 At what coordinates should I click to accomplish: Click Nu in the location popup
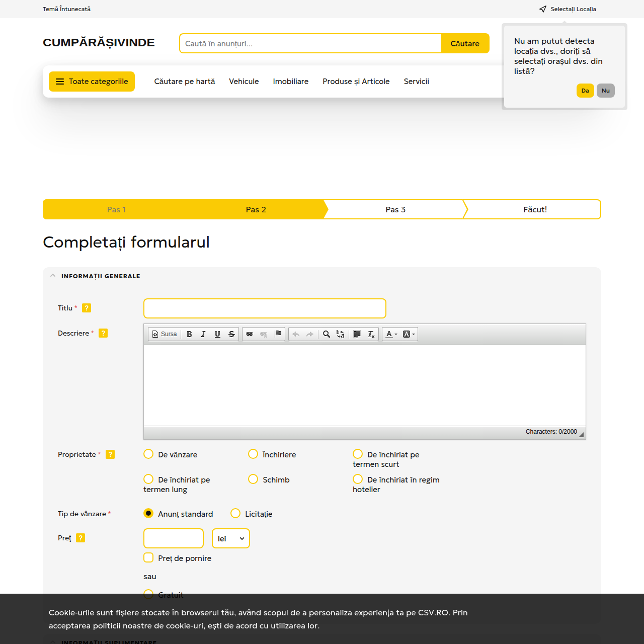(x=605, y=91)
